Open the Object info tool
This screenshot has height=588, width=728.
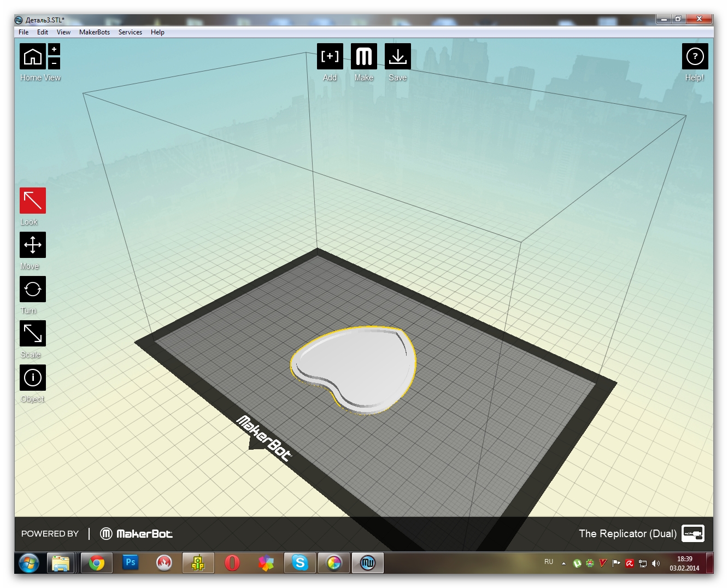[x=33, y=378]
